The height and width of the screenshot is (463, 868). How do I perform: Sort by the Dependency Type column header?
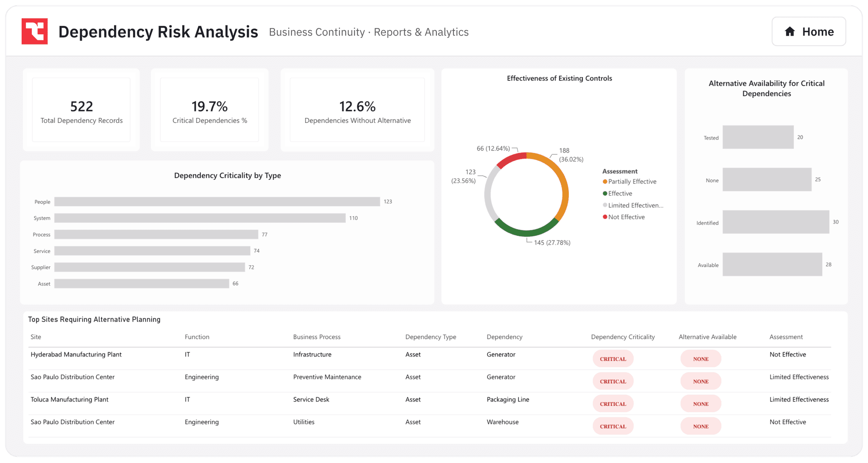click(x=431, y=337)
